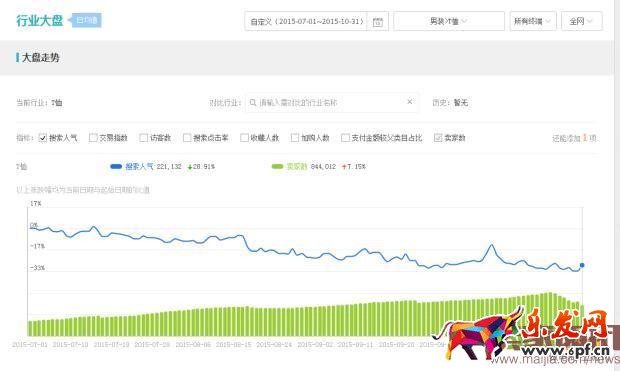Click the -33% y-axis label

[37, 268]
